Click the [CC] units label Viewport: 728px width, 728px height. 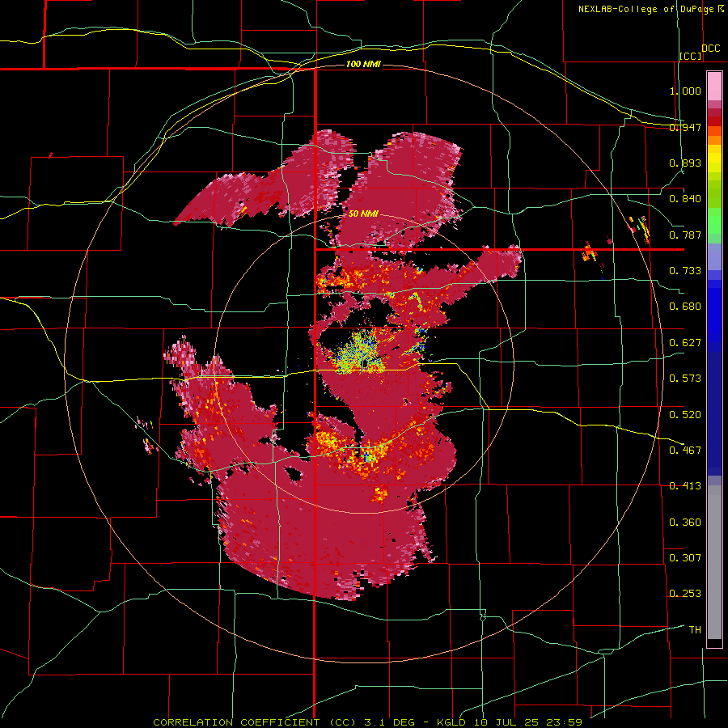(691, 56)
